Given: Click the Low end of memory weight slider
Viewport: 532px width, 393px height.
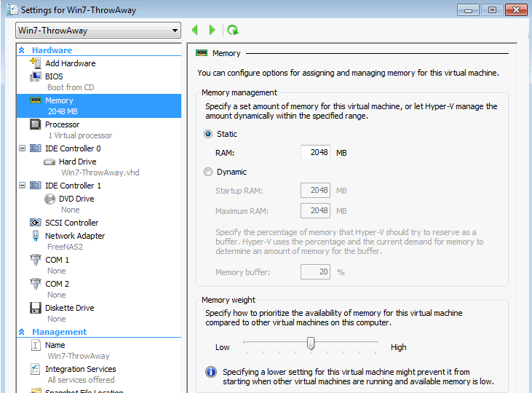Looking at the screenshot, I should pyautogui.click(x=223, y=347).
